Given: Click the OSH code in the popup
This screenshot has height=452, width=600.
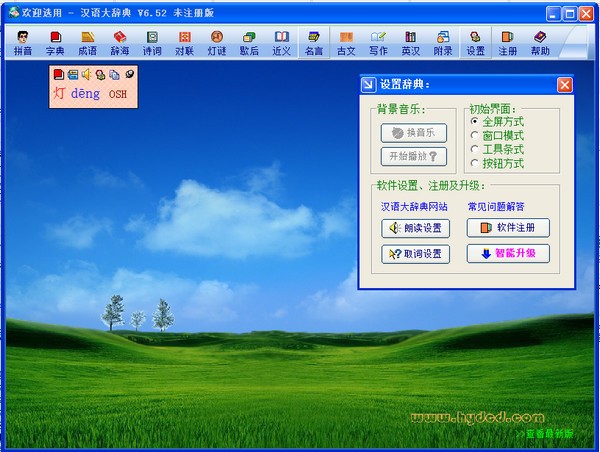Looking at the screenshot, I should (x=118, y=94).
